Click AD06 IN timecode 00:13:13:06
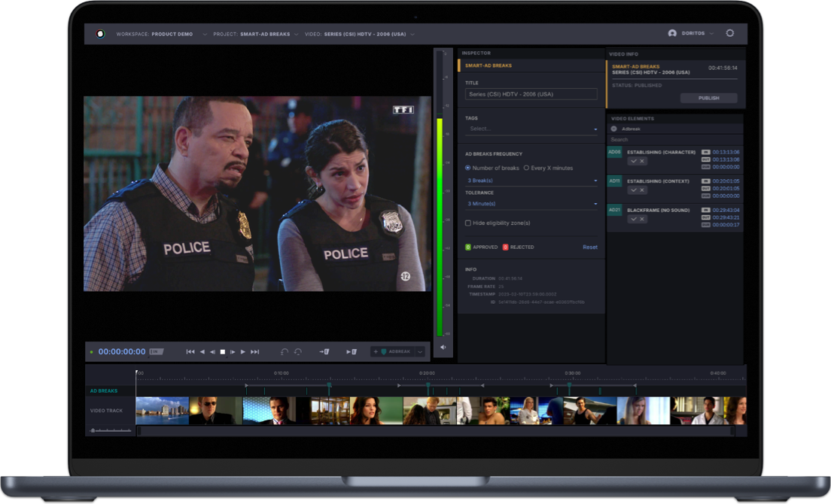The image size is (831, 504). [726, 153]
